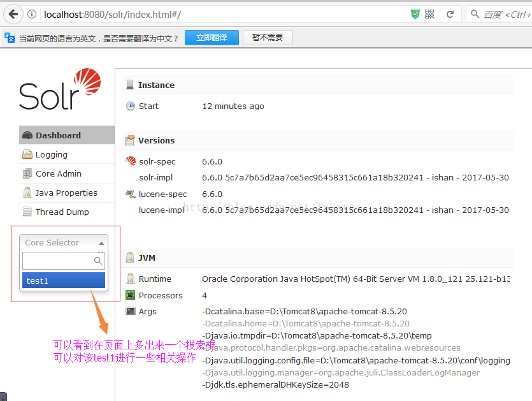The width and height of the screenshot is (532, 401).
Task: Click the Thread Dump stack icon
Action: tap(27, 212)
